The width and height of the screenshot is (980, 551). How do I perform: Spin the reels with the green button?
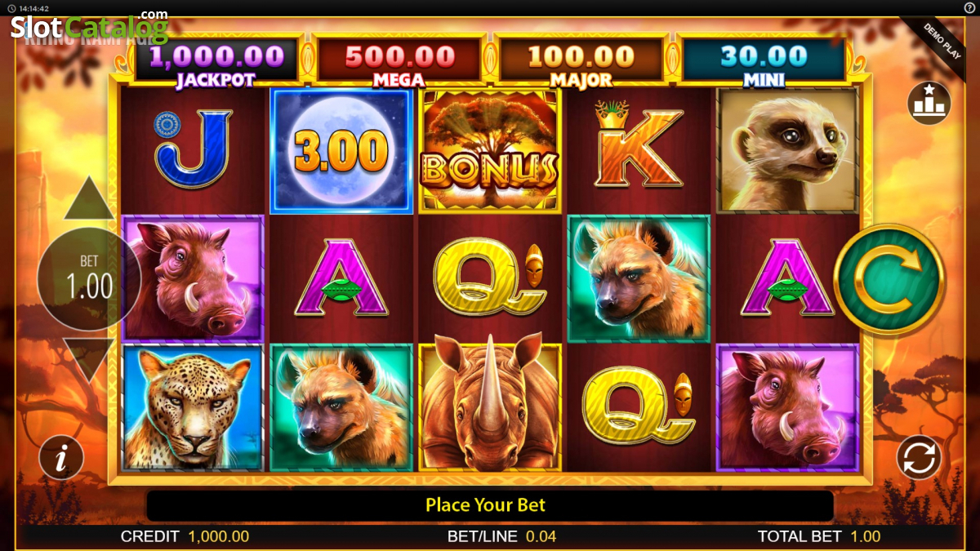(889, 280)
